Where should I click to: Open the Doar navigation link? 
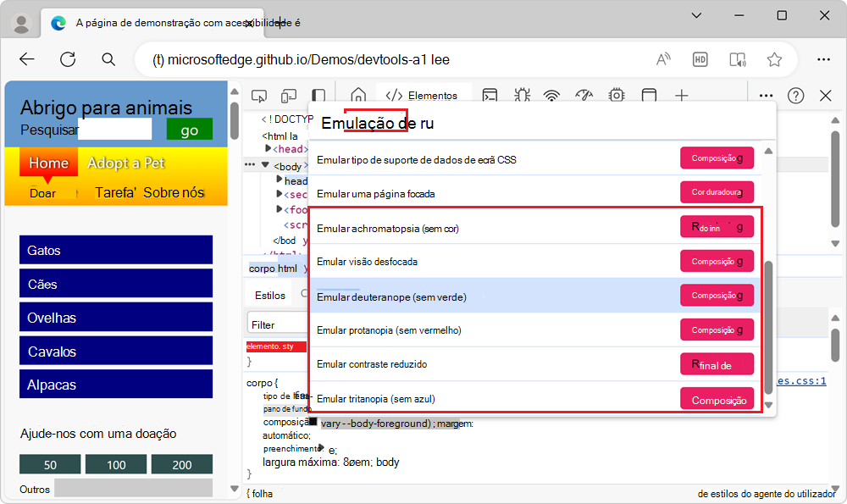(42, 193)
